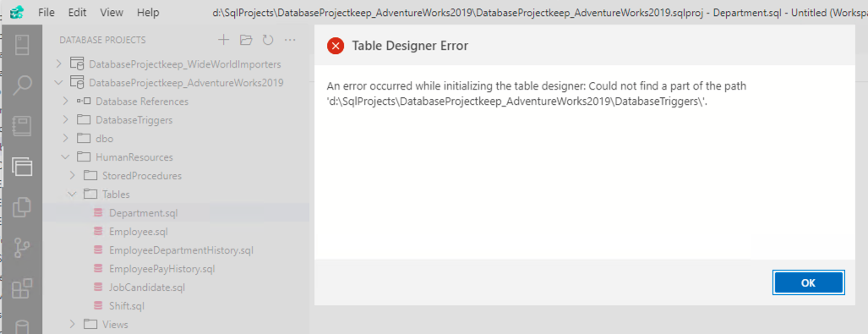Click plus icon to create new project
This screenshot has width=868, height=334.
pos(223,40)
